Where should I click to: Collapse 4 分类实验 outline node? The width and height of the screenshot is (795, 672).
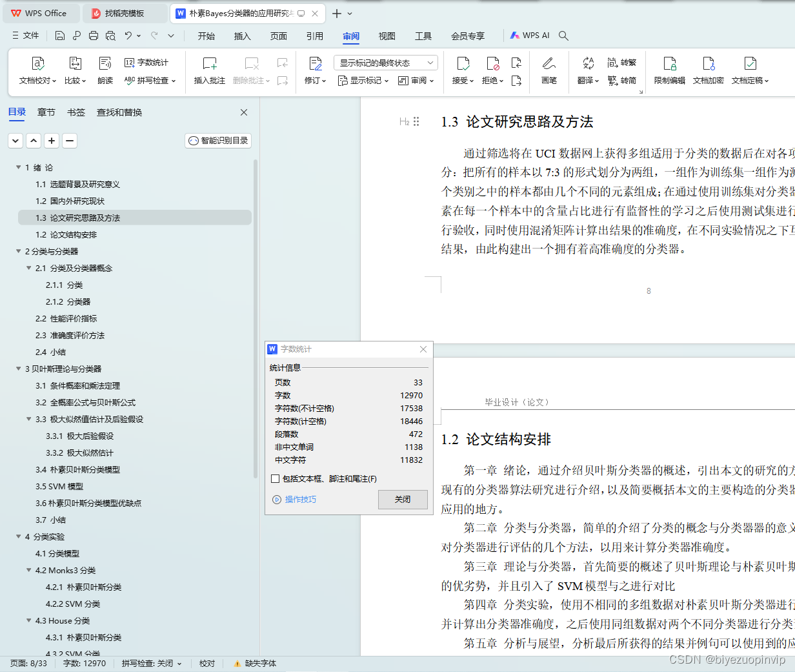point(18,536)
